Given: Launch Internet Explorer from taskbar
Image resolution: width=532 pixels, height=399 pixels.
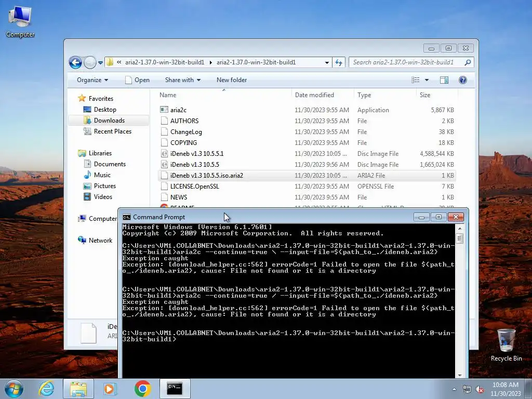Looking at the screenshot, I should coord(46,389).
